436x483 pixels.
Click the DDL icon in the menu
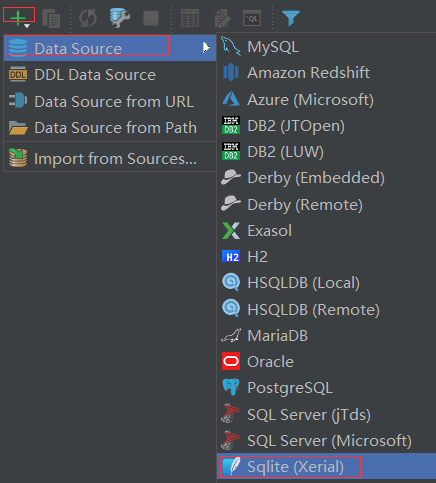[x=18, y=74]
